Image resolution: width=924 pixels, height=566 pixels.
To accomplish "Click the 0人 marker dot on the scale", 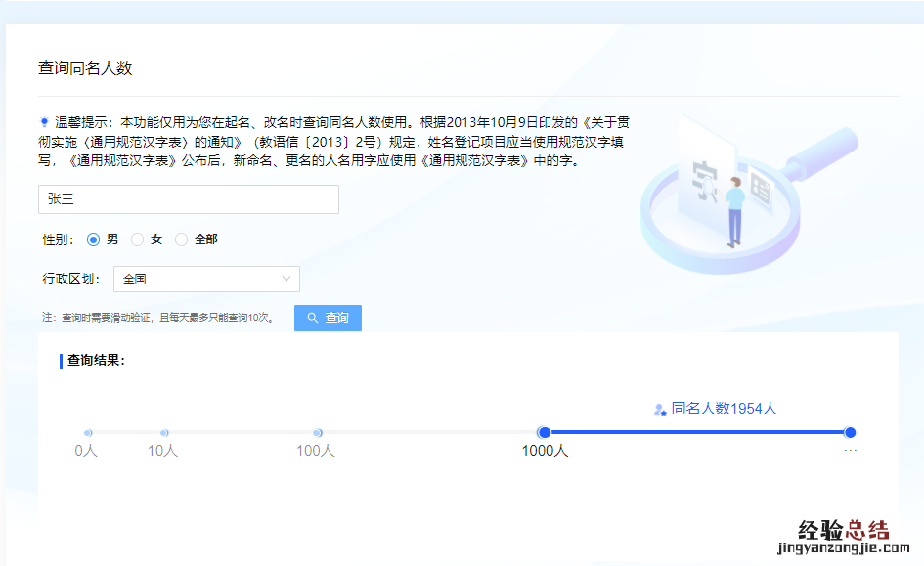I will (x=88, y=432).
